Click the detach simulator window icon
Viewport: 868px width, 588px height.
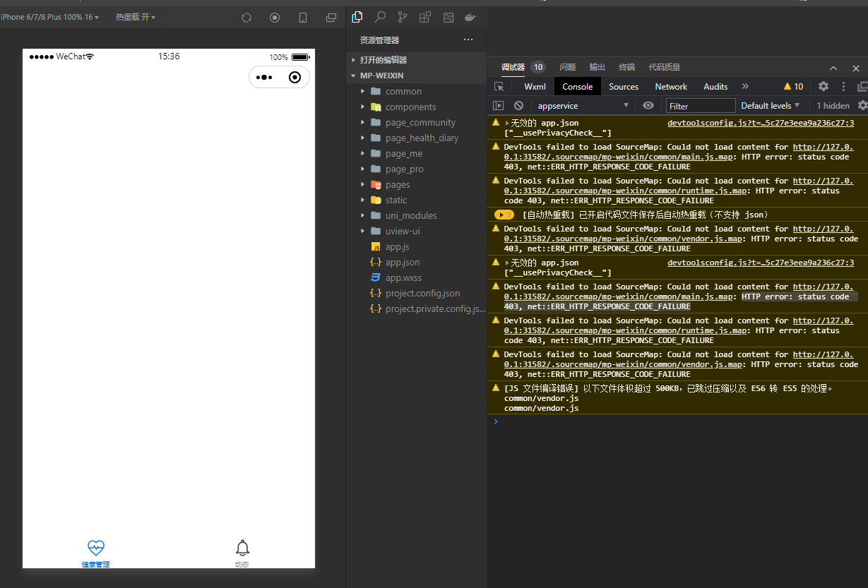pos(331,18)
